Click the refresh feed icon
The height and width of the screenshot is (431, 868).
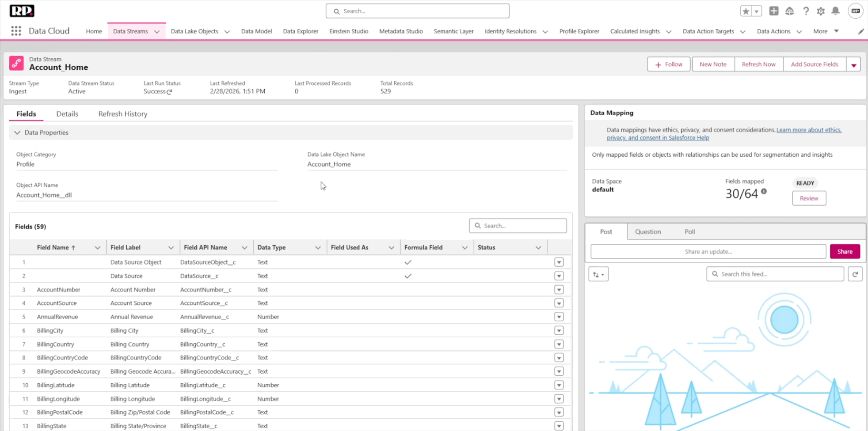(855, 274)
